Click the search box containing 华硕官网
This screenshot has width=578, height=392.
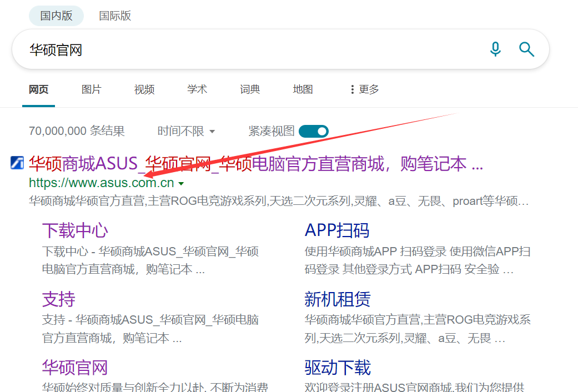pyautogui.click(x=281, y=49)
